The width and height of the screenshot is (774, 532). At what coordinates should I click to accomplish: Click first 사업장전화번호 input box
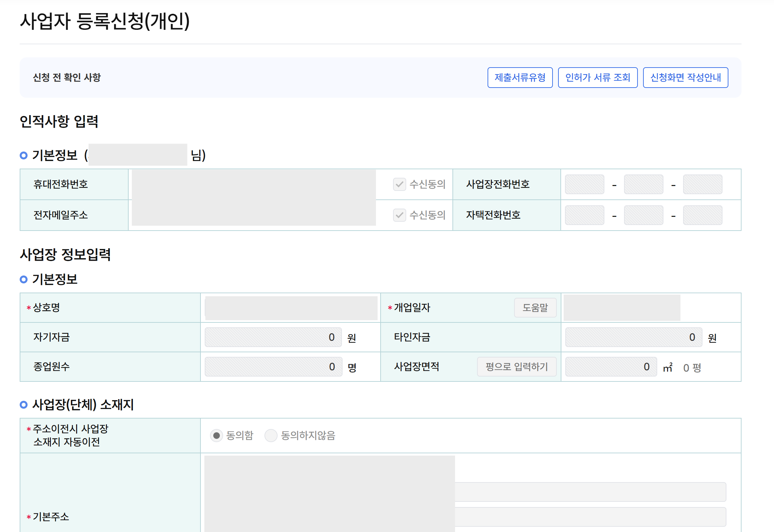584,184
